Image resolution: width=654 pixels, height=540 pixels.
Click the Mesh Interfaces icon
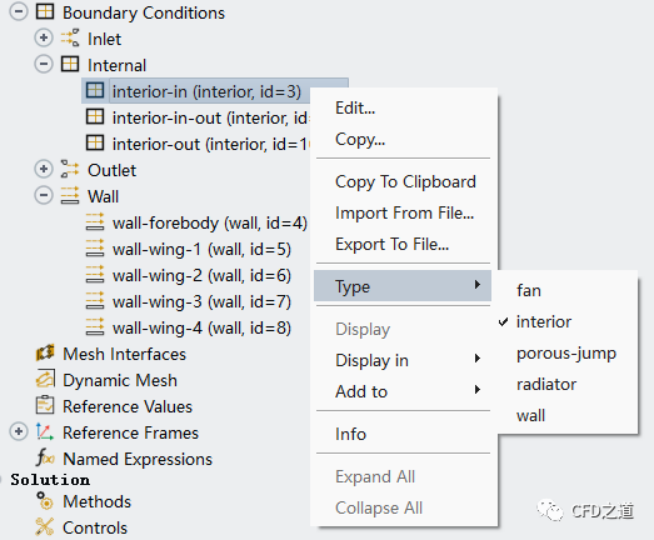[45, 354]
